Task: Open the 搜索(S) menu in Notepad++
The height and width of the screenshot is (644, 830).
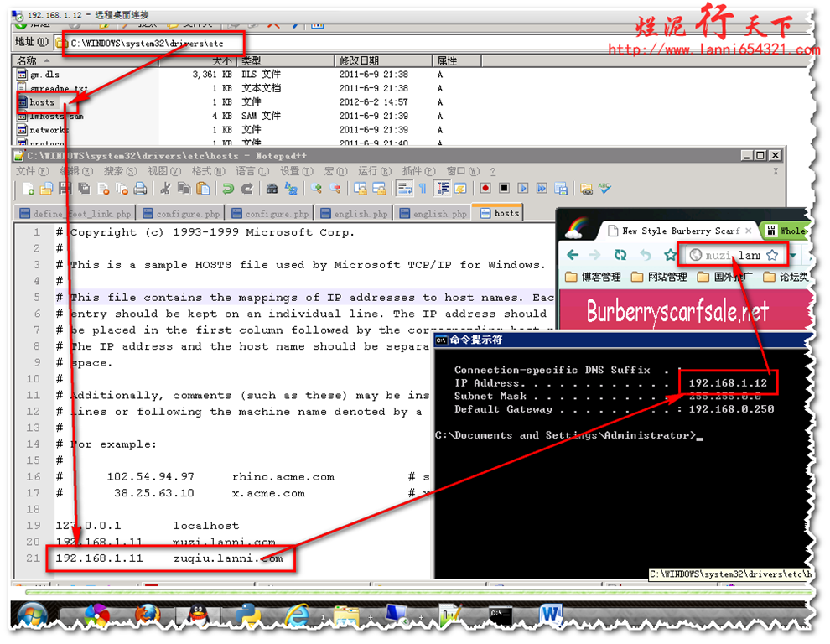Action: tap(121, 171)
